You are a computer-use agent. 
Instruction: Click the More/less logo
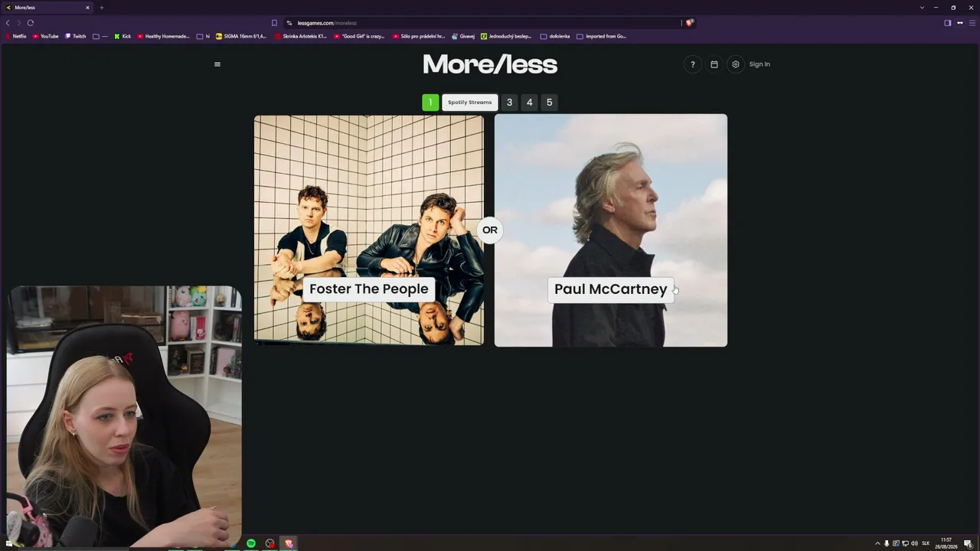pyautogui.click(x=490, y=64)
